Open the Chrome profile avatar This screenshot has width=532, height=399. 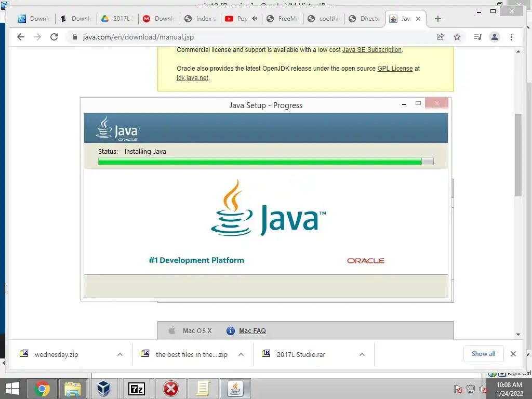(x=495, y=37)
